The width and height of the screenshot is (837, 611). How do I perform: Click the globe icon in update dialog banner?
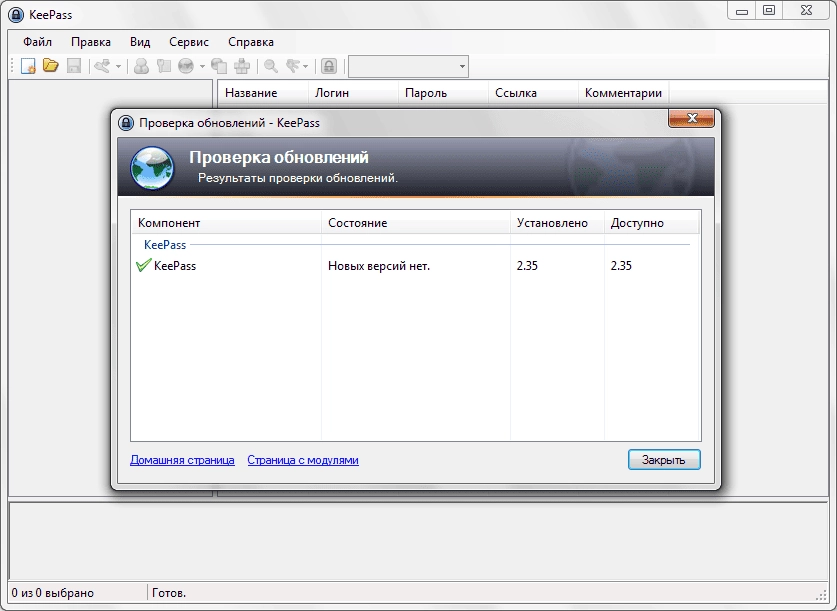point(152,168)
